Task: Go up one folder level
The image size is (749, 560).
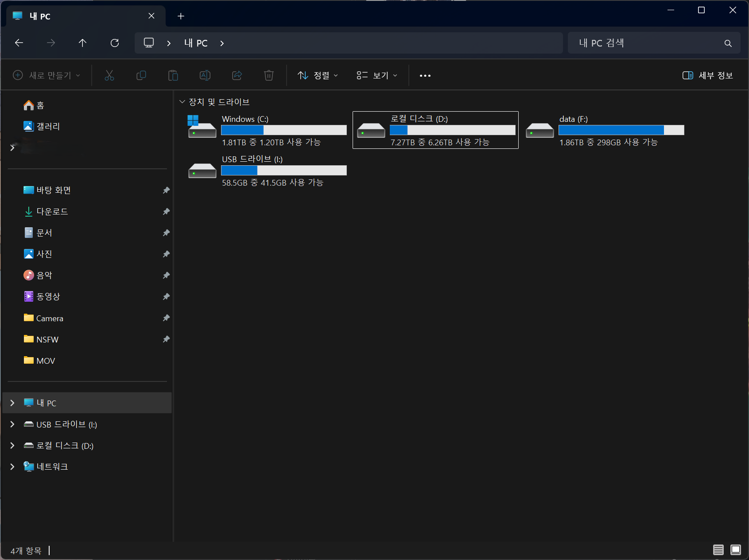Action: (82, 43)
